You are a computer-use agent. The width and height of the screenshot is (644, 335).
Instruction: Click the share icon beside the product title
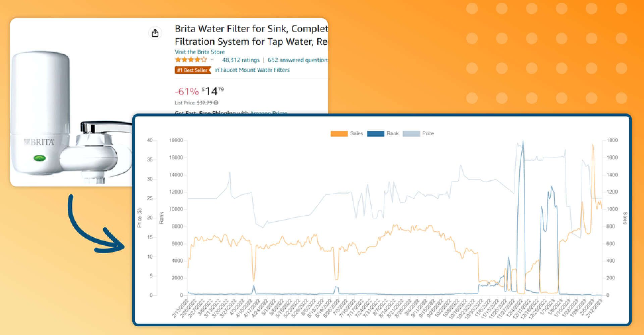(155, 33)
